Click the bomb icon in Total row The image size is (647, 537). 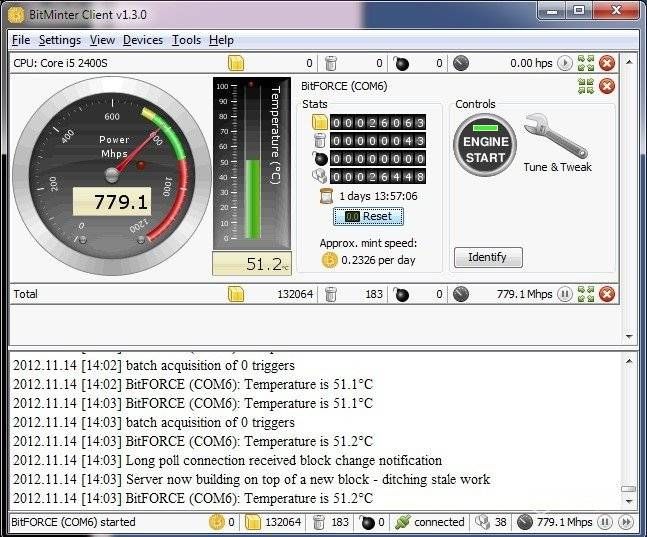tap(400, 294)
